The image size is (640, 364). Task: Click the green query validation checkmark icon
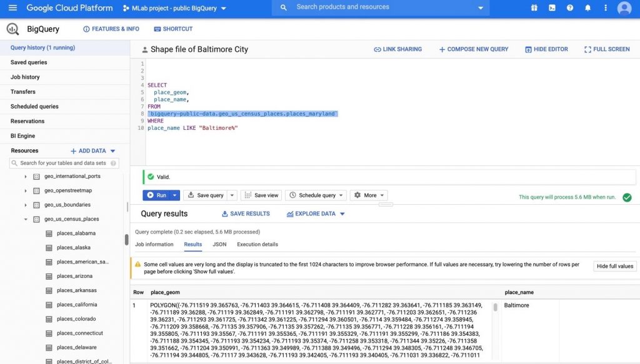pyautogui.click(x=627, y=197)
